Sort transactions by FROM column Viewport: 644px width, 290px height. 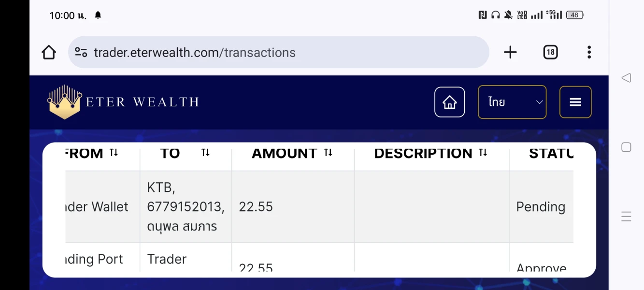coord(114,153)
